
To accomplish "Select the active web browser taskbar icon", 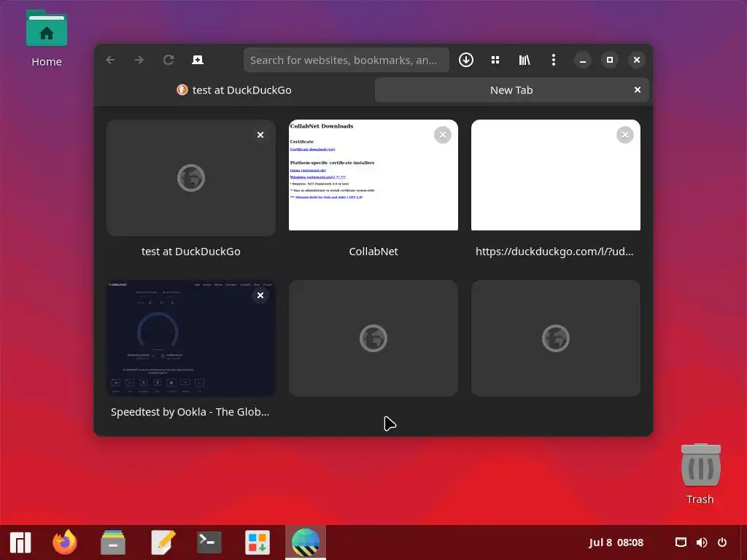I will pos(306,542).
